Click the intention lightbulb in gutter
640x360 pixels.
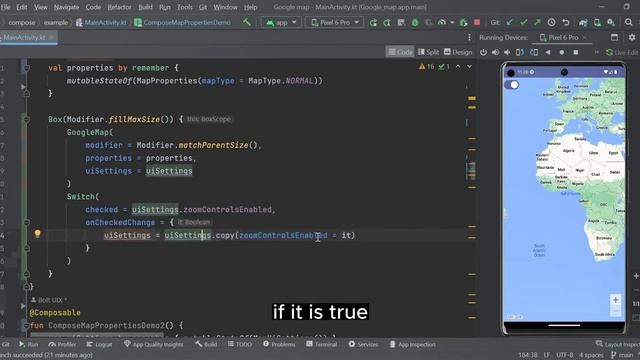pyautogui.click(x=38, y=233)
